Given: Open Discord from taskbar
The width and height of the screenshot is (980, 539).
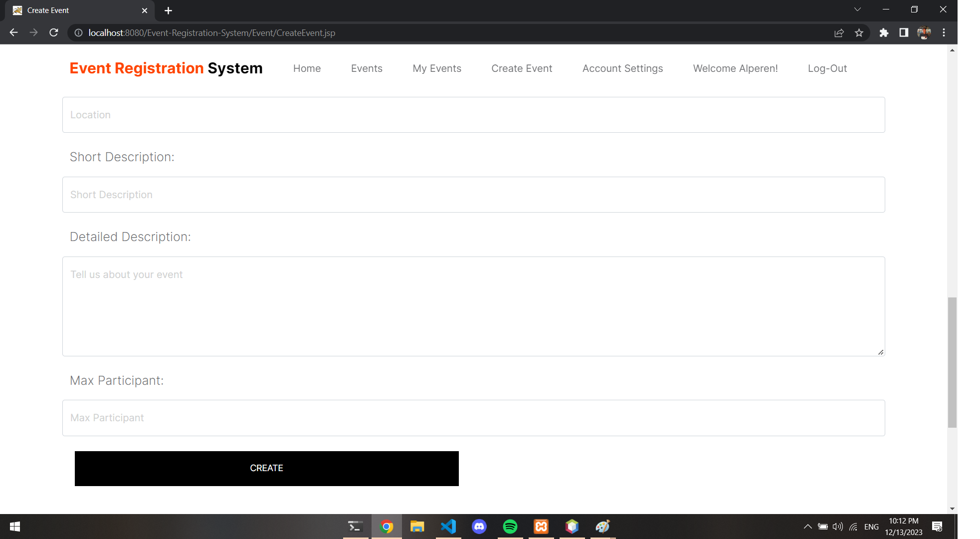Looking at the screenshot, I should click(x=479, y=527).
